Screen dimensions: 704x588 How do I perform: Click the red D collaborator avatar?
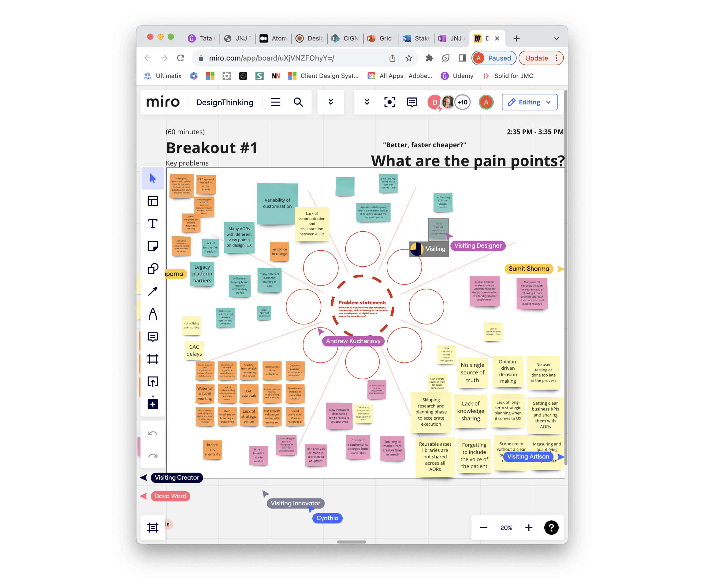tap(434, 102)
